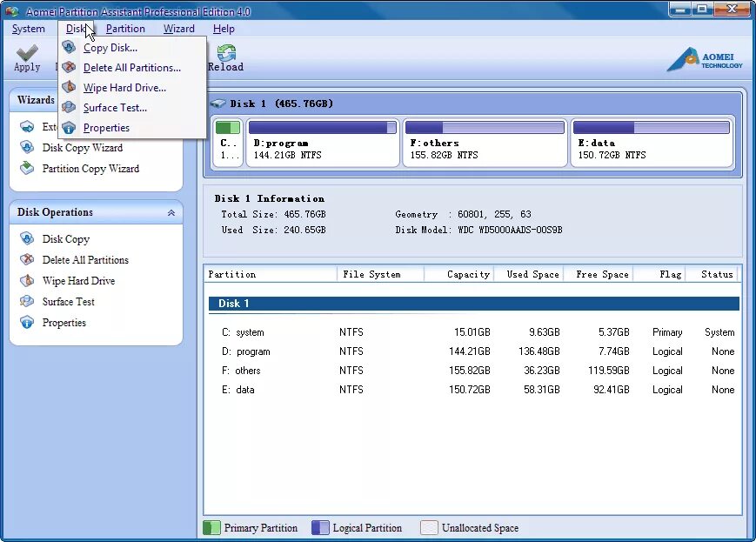Select the C: partition block in disk map

pyautogui.click(x=228, y=143)
